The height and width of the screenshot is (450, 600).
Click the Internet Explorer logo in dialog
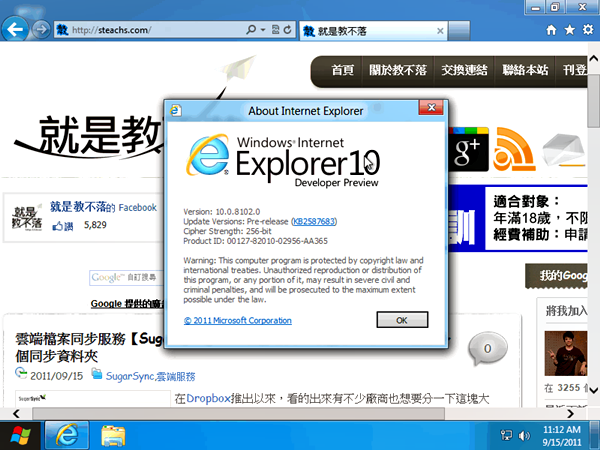click(x=208, y=155)
